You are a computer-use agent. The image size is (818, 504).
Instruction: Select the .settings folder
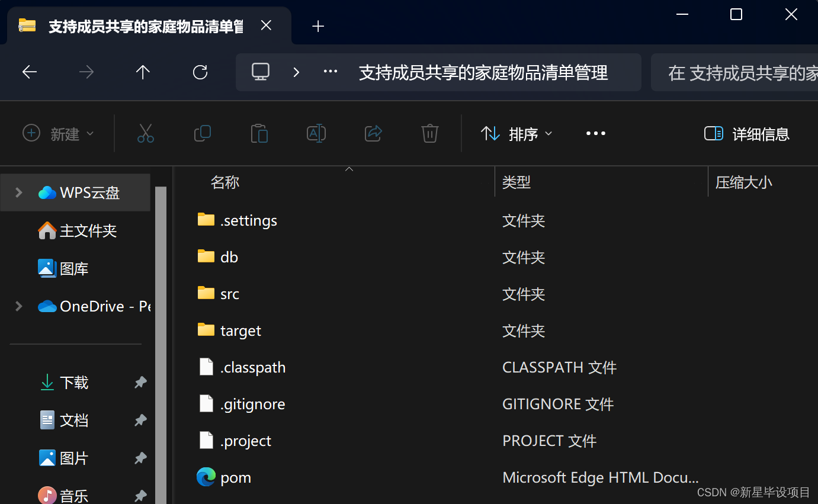237,220
